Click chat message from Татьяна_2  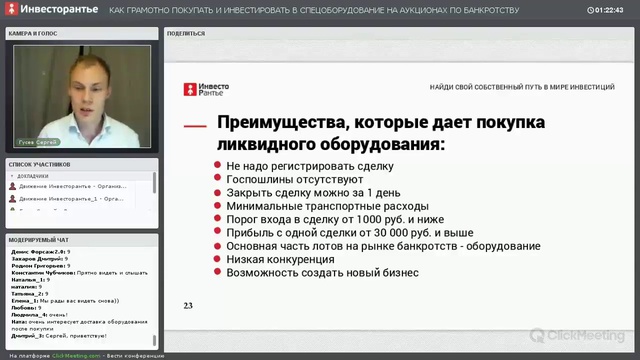tap(30, 294)
